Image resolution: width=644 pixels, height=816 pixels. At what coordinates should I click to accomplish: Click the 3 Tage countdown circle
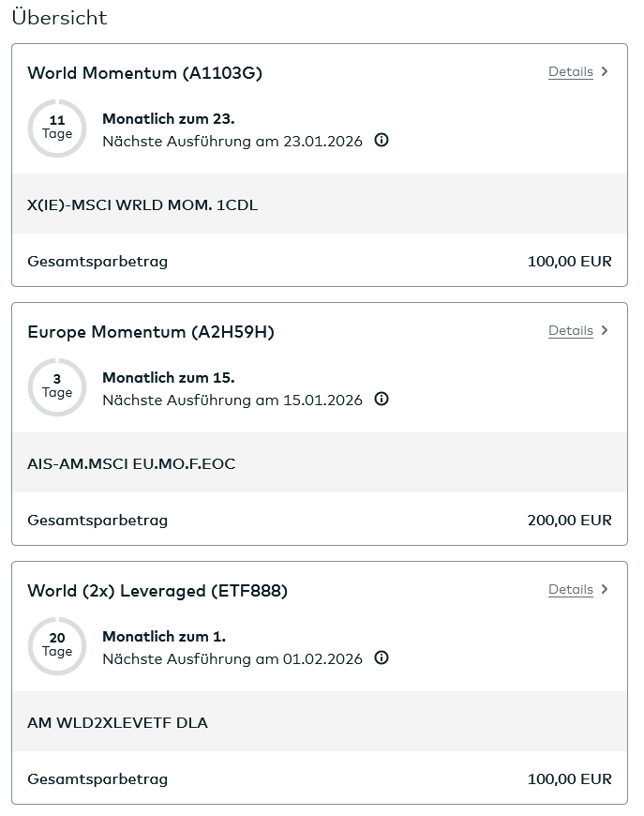pos(57,387)
